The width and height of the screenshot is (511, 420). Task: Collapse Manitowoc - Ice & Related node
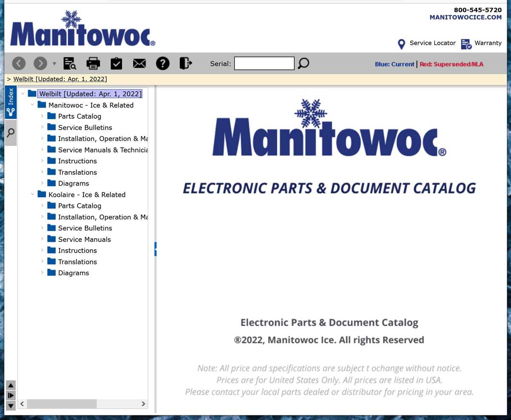pos(32,105)
